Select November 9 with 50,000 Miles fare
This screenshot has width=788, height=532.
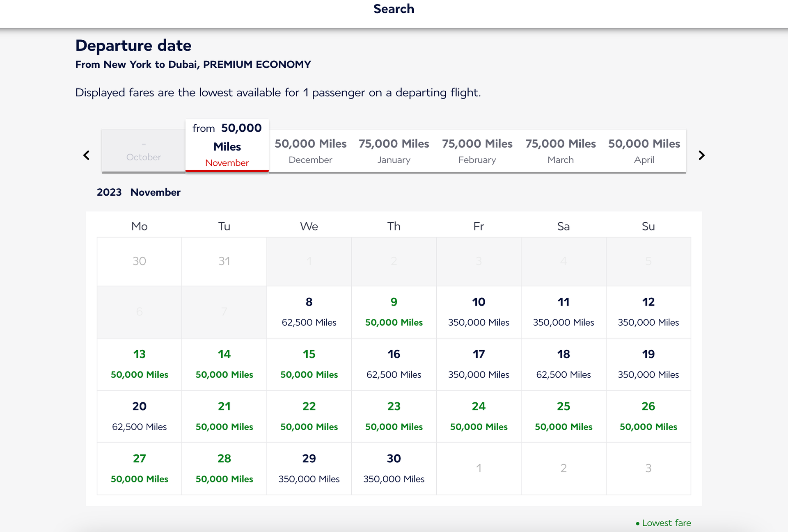394,312
